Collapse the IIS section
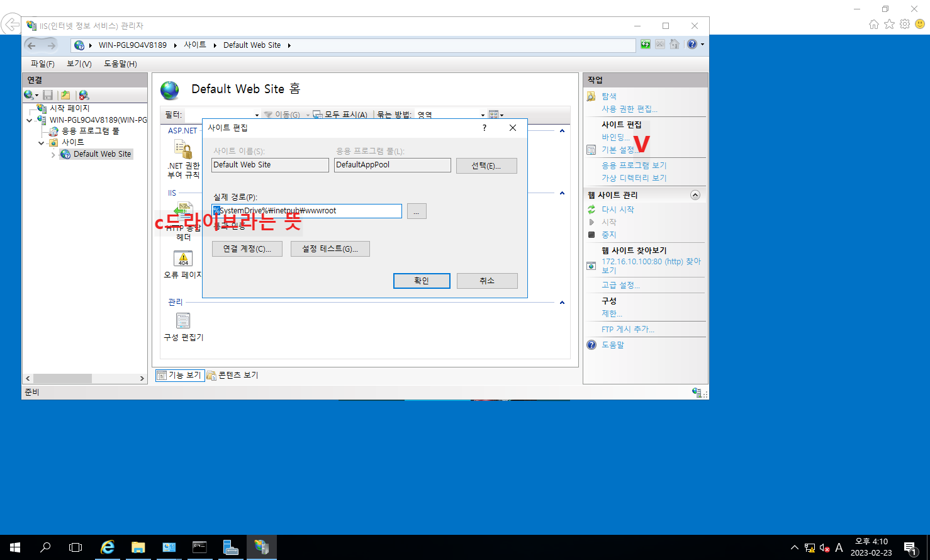930x560 pixels. [x=563, y=193]
